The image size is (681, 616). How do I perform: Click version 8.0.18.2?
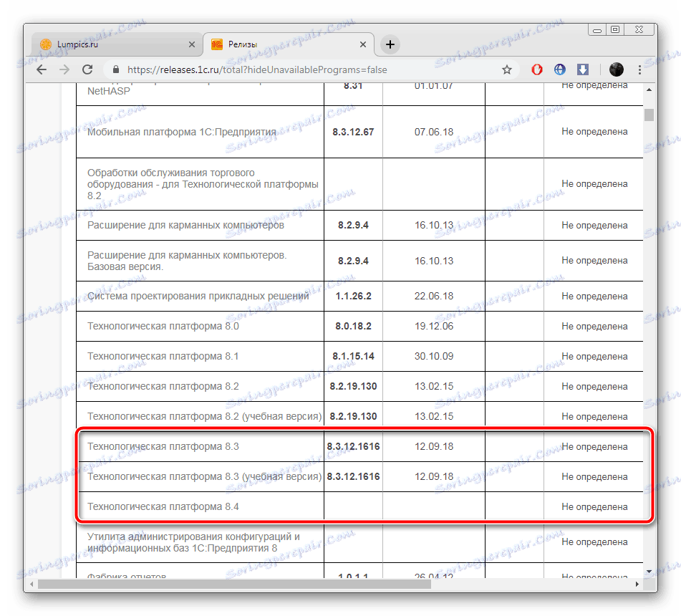tap(353, 326)
